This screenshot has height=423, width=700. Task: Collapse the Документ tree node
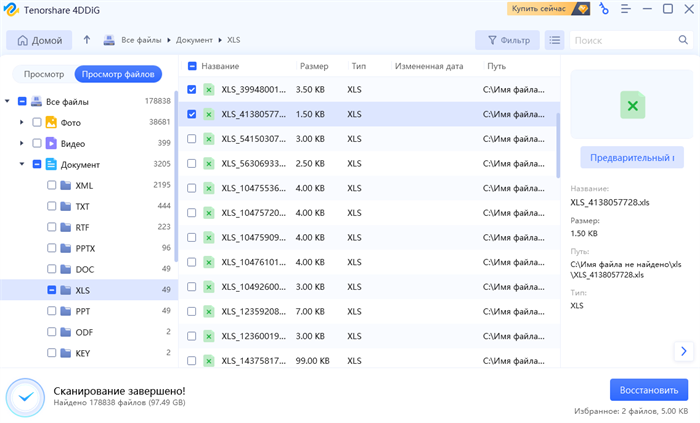21,164
